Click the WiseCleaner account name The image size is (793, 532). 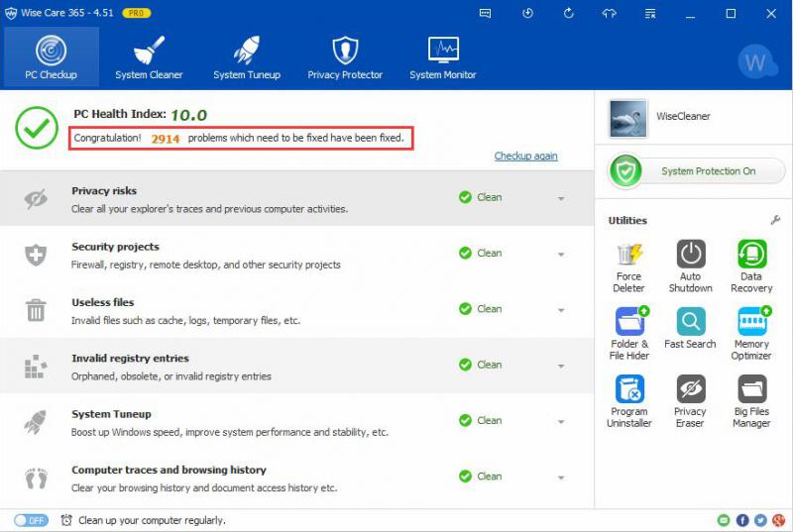(683, 116)
